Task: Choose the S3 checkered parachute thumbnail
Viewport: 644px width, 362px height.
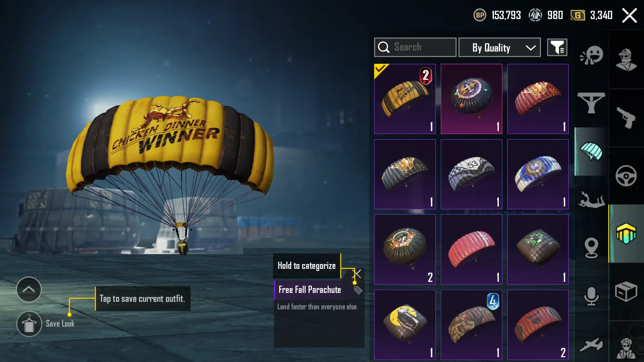Action: pyautogui.click(x=471, y=174)
